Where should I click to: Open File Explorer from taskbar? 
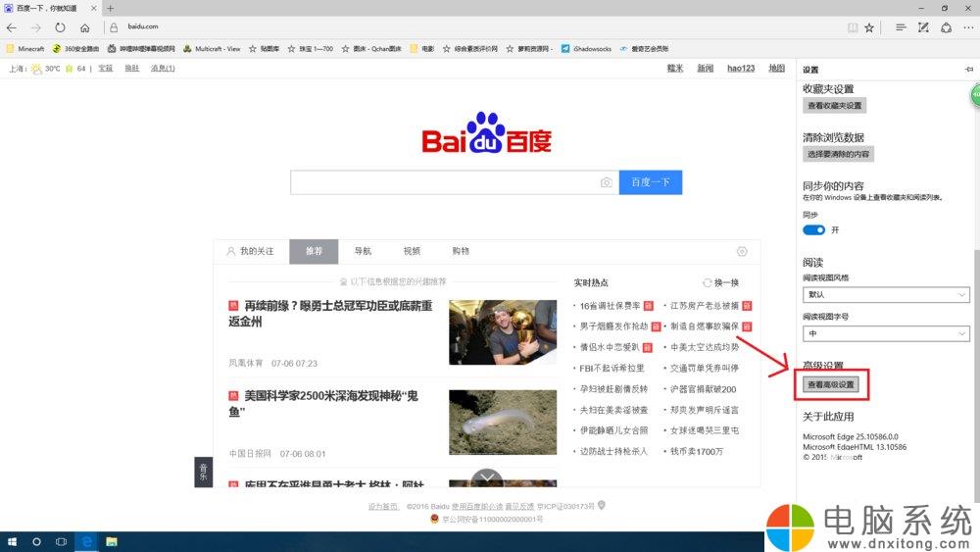(112, 542)
